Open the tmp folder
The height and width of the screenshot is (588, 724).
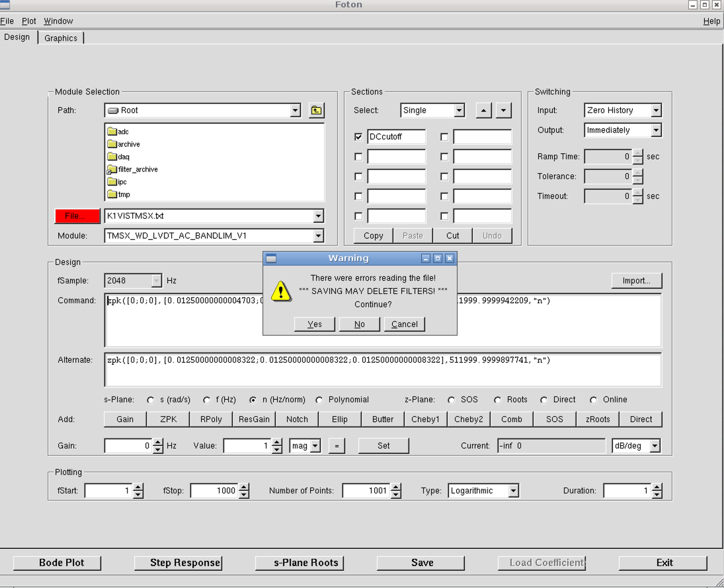pyautogui.click(x=118, y=194)
